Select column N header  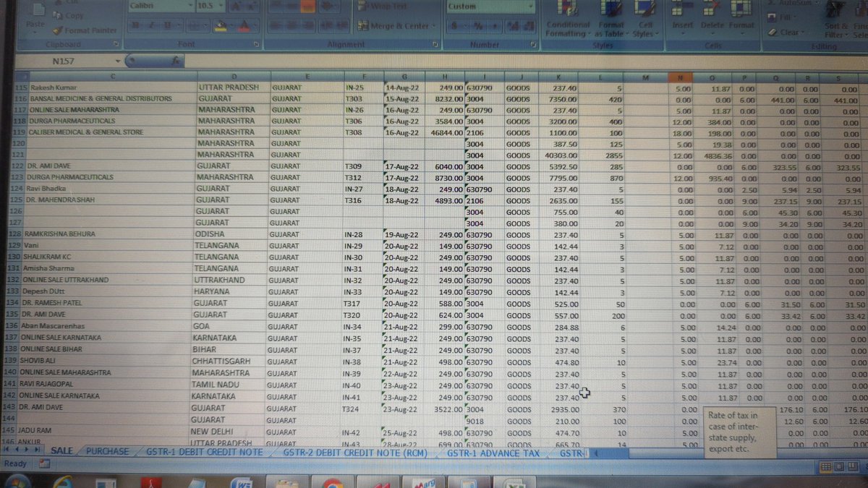[x=681, y=77]
